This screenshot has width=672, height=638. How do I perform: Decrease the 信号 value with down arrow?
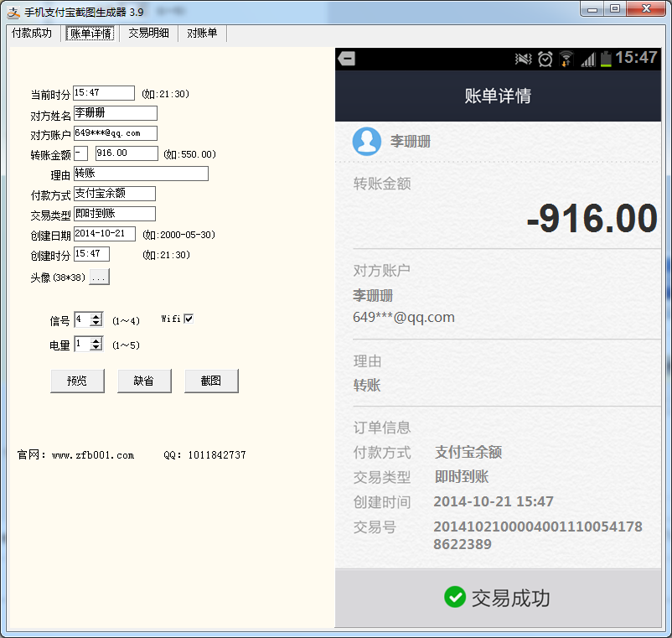coord(96,323)
